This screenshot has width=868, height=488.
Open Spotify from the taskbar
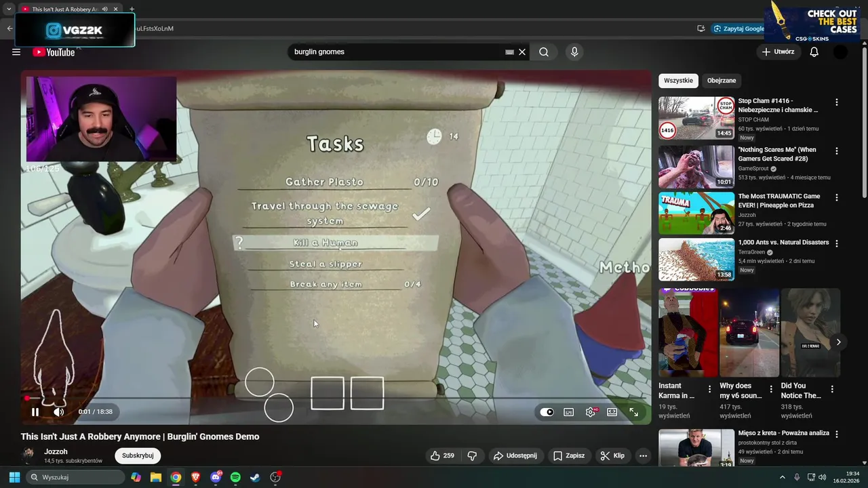235,477
